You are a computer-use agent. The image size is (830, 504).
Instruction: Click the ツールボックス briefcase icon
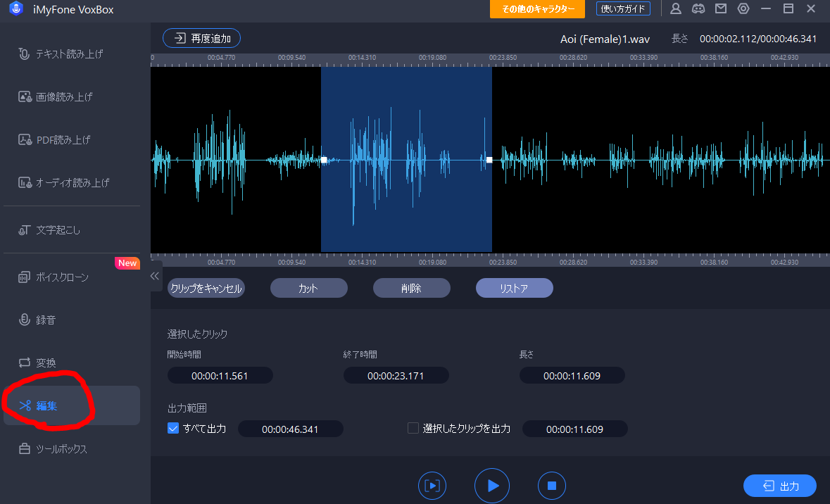[x=25, y=449]
